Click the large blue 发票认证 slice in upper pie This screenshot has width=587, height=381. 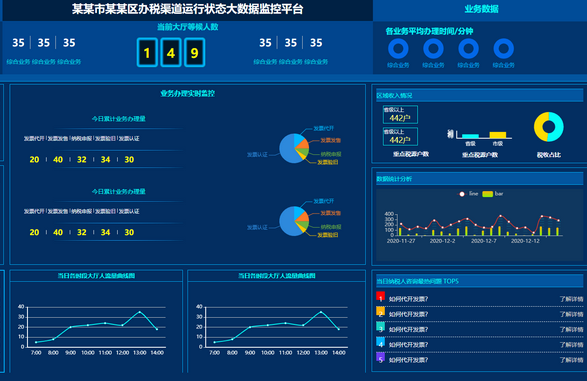point(288,149)
